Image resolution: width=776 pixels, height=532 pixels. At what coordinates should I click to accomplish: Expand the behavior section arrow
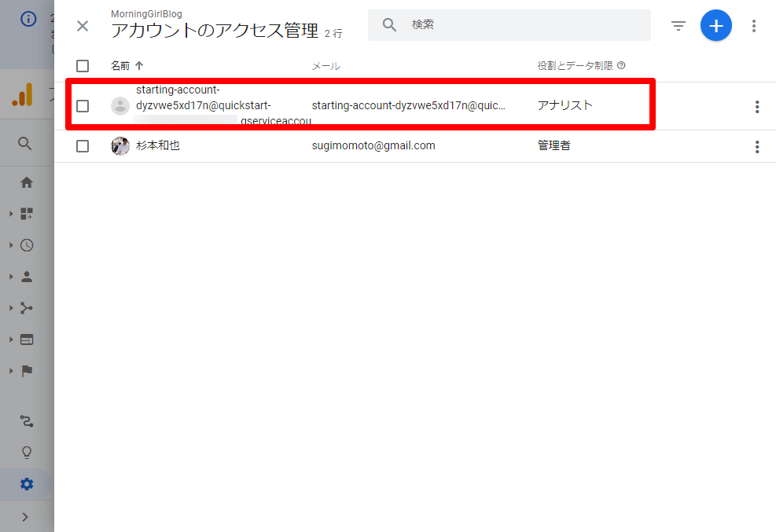click(x=11, y=339)
